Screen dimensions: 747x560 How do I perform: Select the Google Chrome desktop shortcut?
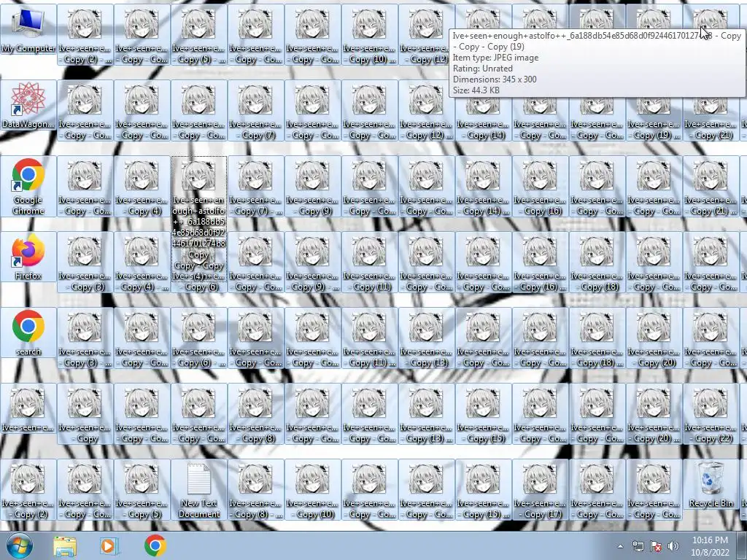pyautogui.click(x=28, y=186)
